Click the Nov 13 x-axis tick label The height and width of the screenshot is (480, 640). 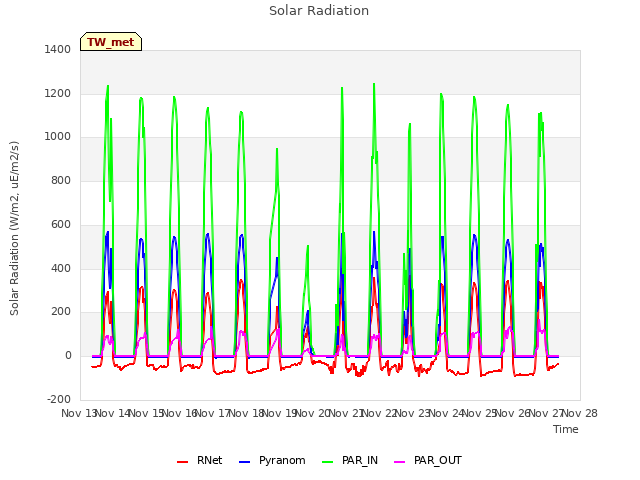coord(79,413)
